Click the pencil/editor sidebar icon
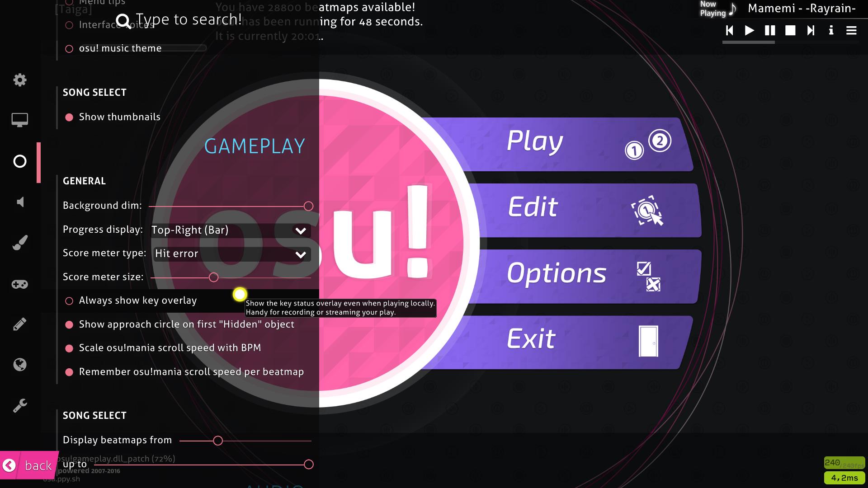This screenshot has width=868, height=488. coord(20,324)
